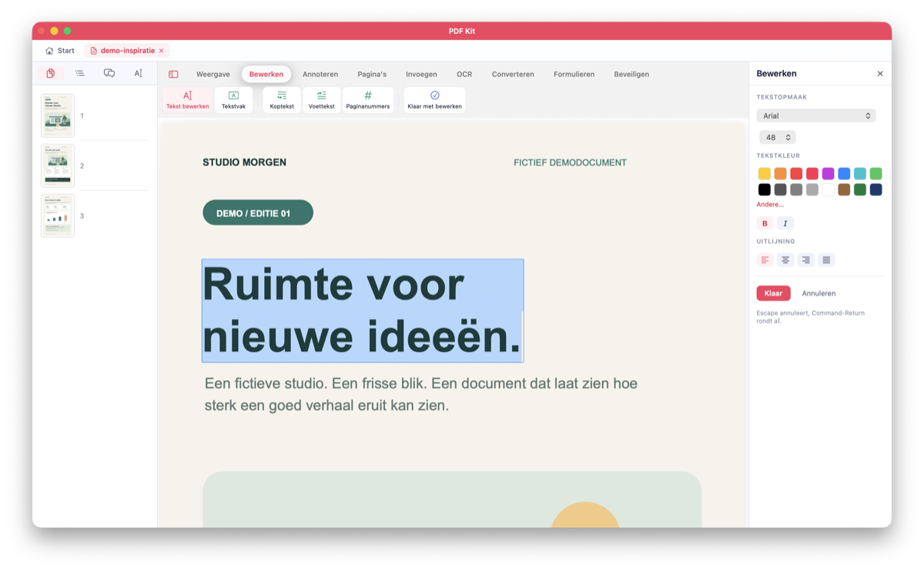Pick the white text color swatch
Viewport: 924px width, 570px height.
(829, 189)
